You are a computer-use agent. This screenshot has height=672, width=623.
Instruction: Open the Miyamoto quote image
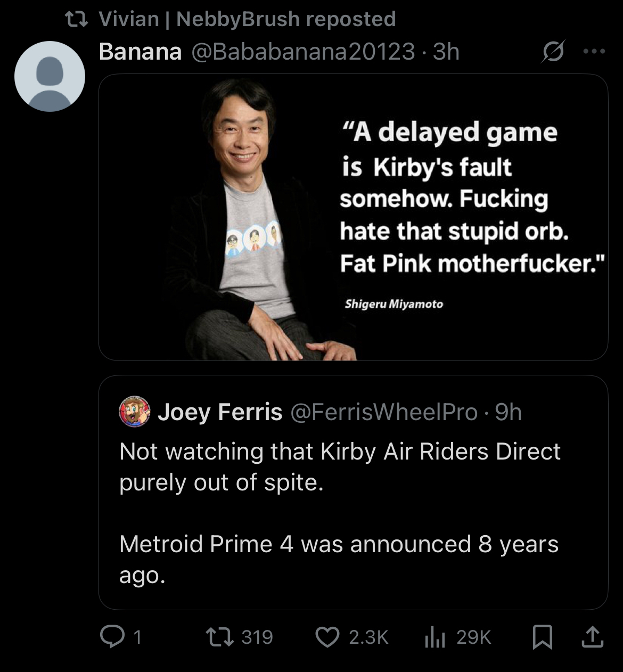click(x=353, y=217)
